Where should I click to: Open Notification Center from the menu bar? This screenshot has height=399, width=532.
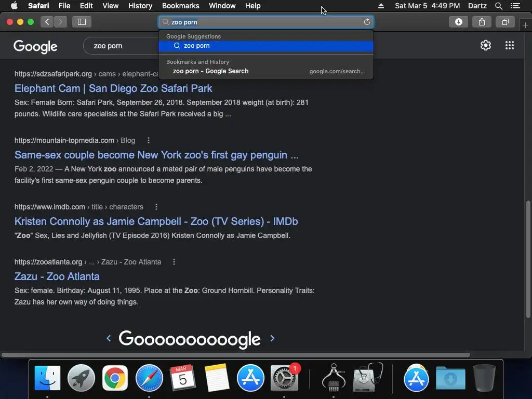(x=515, y=6)
